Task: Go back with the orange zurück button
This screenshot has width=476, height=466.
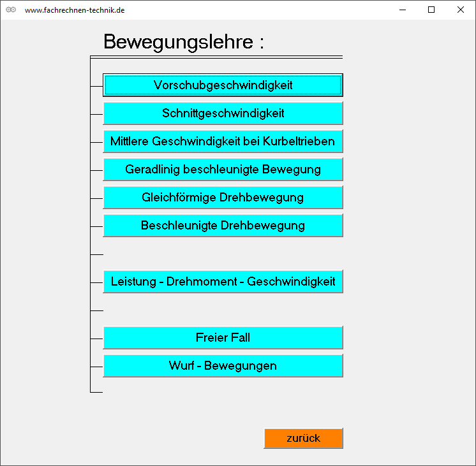Action: 303,439
